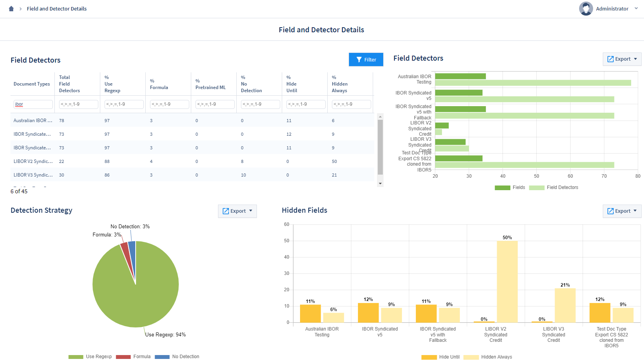The image size is (644, 364).
Task: Click Field and Detector Details breadcrumb
Action: [x=57, y=9]
